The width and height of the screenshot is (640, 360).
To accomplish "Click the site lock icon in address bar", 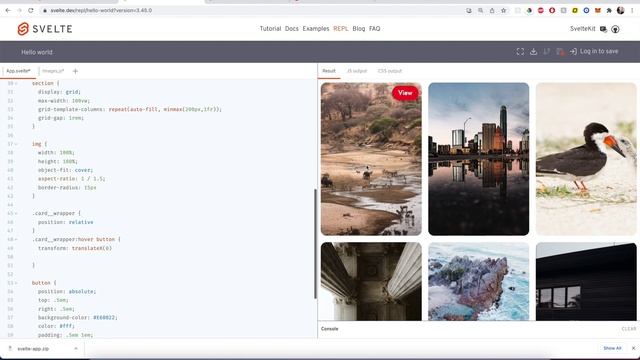I will click(x=45, y=10).
